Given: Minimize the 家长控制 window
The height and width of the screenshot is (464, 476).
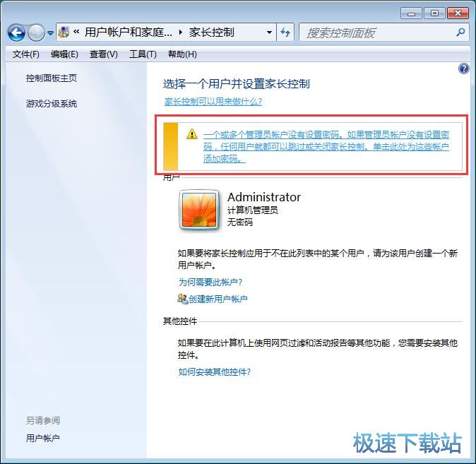Looking at the screenshot, I should tap(411, 13).
